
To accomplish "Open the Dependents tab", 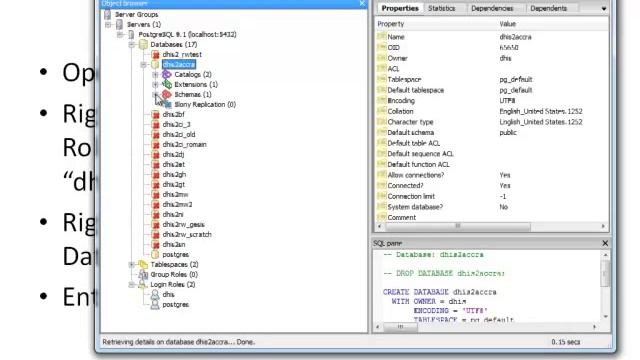I will (x=549, y=8).
